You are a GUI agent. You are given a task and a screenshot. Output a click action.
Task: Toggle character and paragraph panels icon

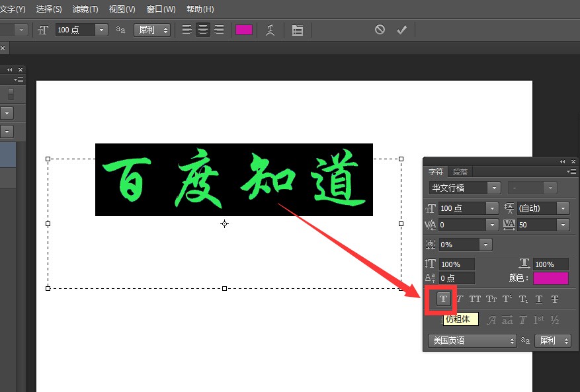(x=298, y=30)
